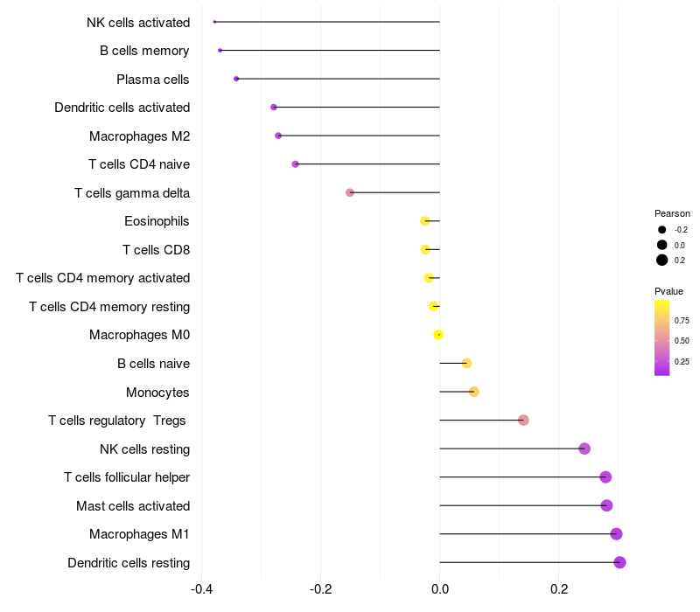Select the Pearson 0.0 legend circle
Viewport: 700px width, 612px height.
click(x=662, y=245)
